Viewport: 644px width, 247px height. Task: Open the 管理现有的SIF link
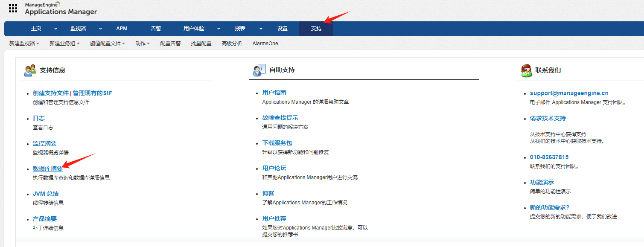click(x=92, y=93)
